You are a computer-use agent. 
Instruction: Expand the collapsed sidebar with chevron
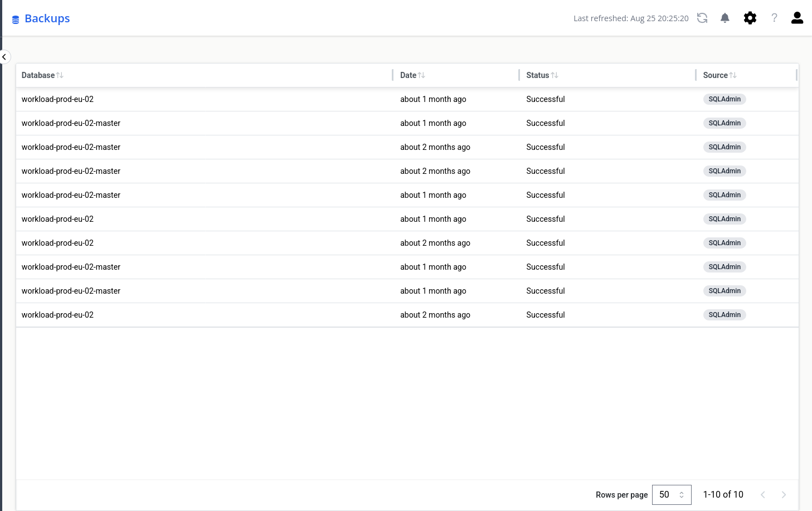(4, 57)
